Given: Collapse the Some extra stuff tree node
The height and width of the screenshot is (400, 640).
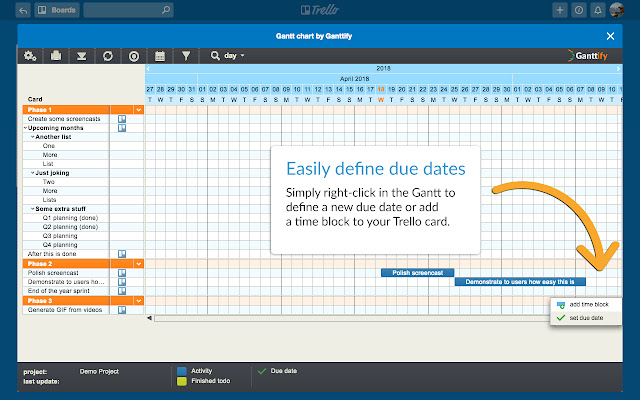Looking at the screenshot, I should (x=33, y=209).
